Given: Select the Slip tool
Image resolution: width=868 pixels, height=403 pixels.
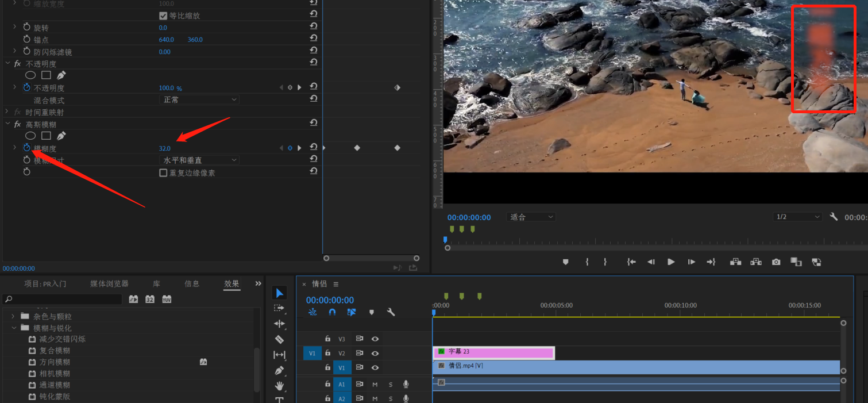Looking at the screenshot, I should click(279, 355).
